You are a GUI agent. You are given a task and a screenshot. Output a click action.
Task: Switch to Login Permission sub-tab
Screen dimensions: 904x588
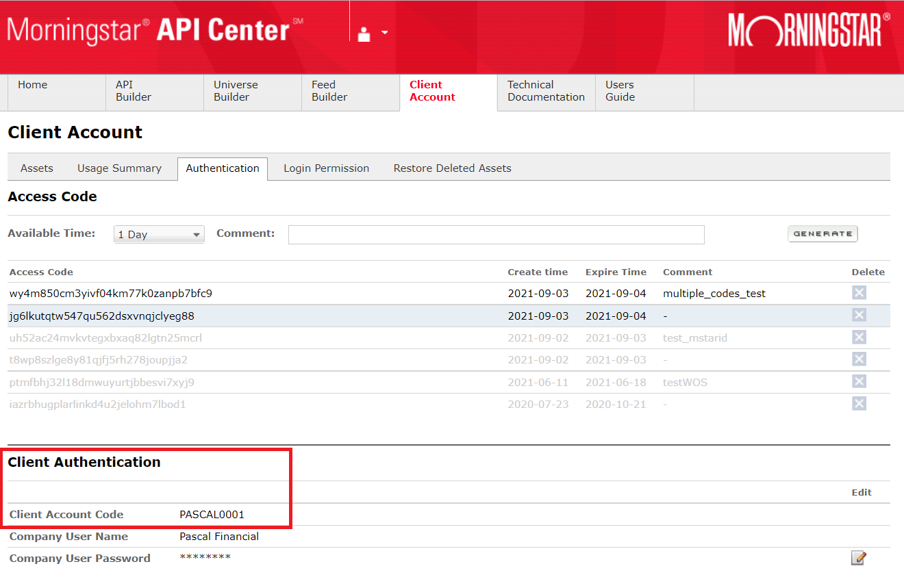coord(327,168)
